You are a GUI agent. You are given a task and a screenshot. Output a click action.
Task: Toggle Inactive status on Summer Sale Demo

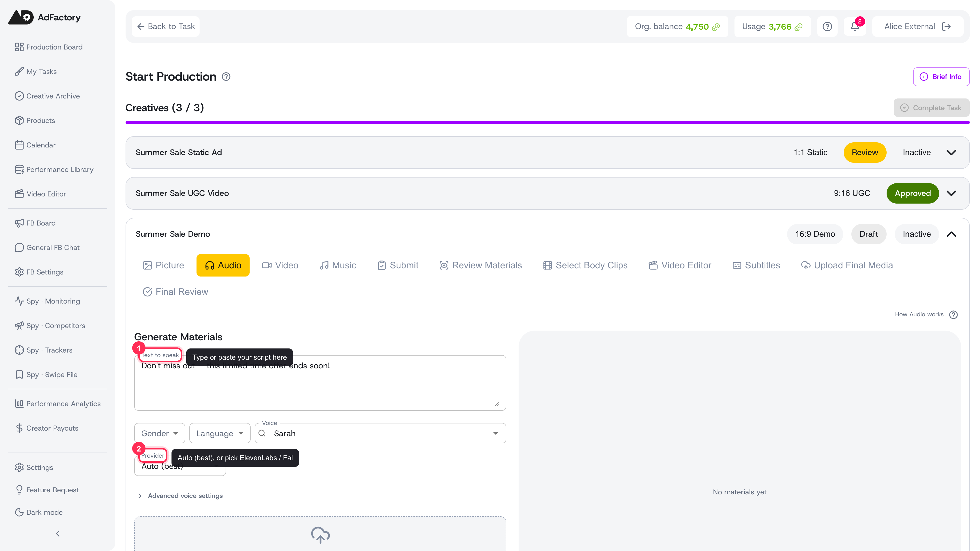916,234
